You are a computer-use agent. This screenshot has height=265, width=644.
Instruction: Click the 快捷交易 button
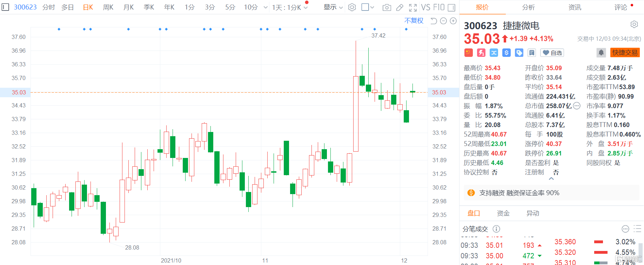(x=625, y=53)
